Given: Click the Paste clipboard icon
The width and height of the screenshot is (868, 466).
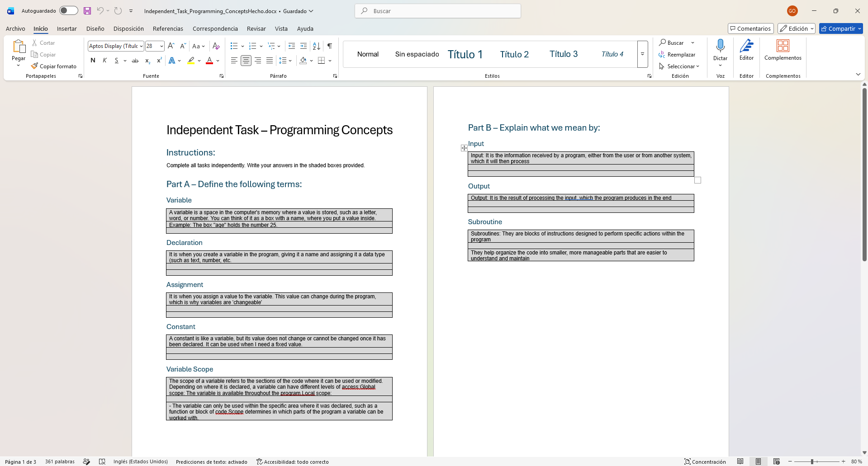Looking at the screenshot, I should pyautogui.click(x=19, y=47).
